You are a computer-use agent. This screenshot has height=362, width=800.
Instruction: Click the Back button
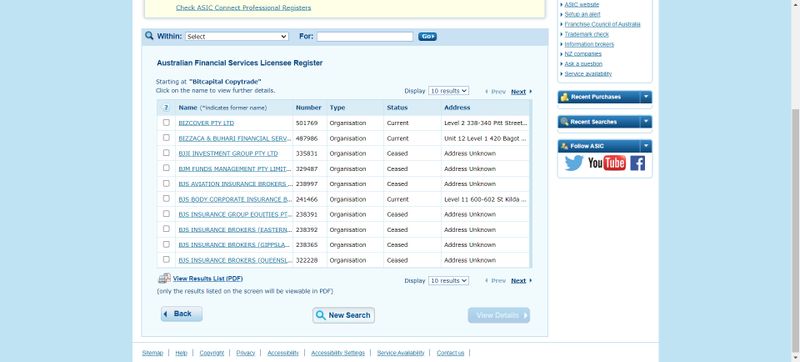182,314
